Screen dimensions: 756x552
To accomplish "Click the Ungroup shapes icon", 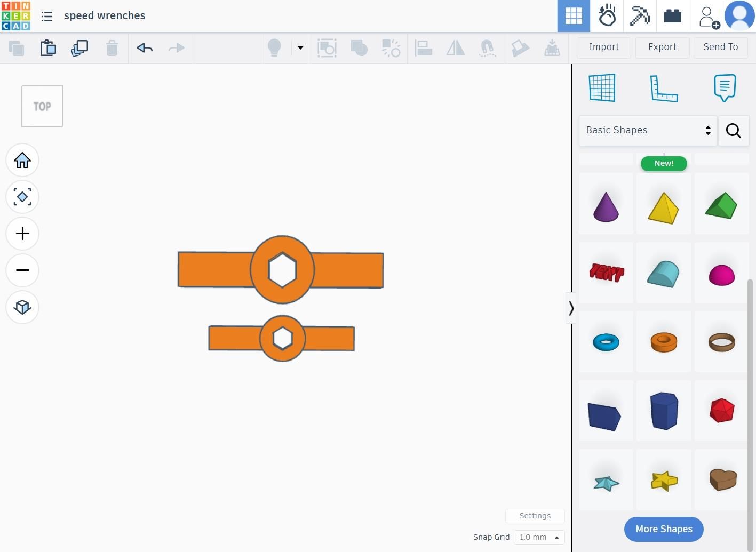I will tap(391, 48).
